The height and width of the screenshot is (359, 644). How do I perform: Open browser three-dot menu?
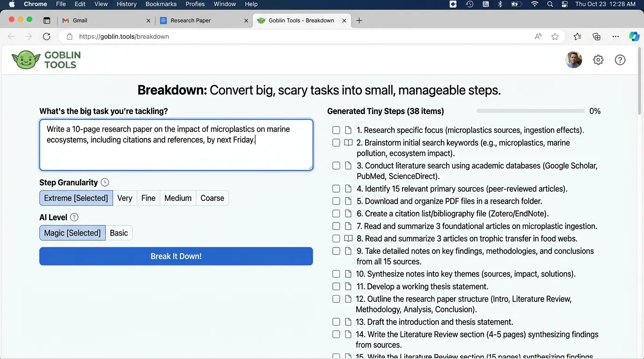pos(615,36)
